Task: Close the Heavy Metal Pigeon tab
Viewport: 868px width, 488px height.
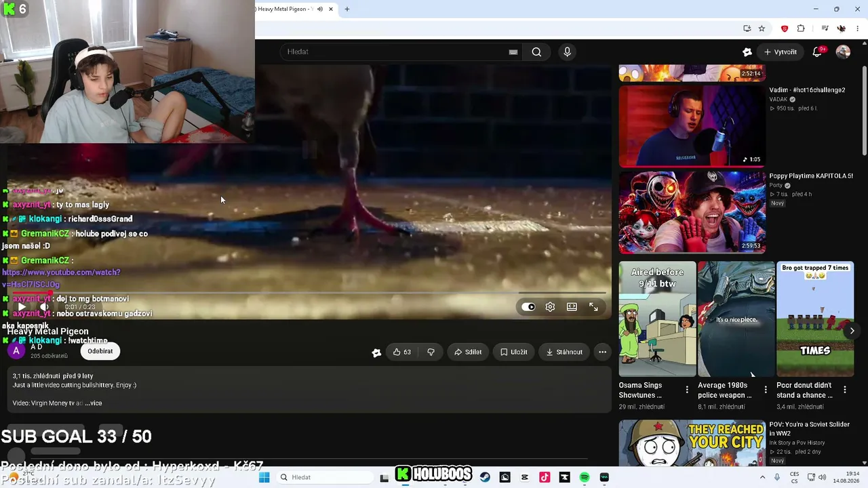Action: [x=331, y=9]
